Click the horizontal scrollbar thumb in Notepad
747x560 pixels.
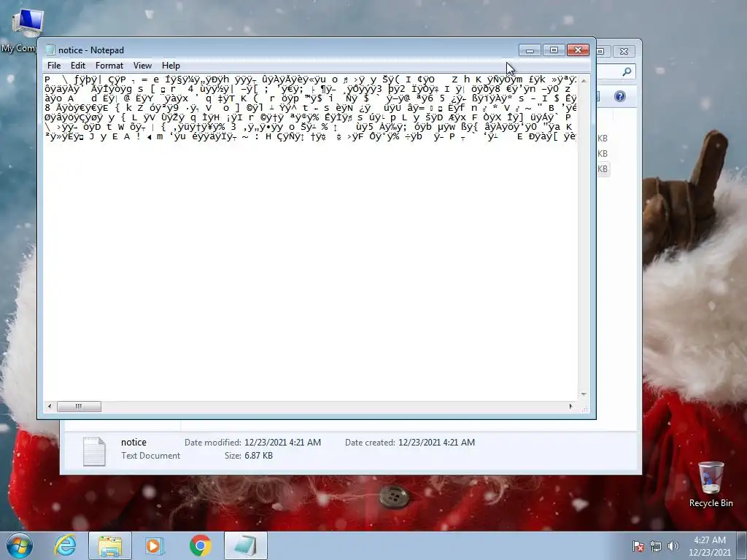79,406
